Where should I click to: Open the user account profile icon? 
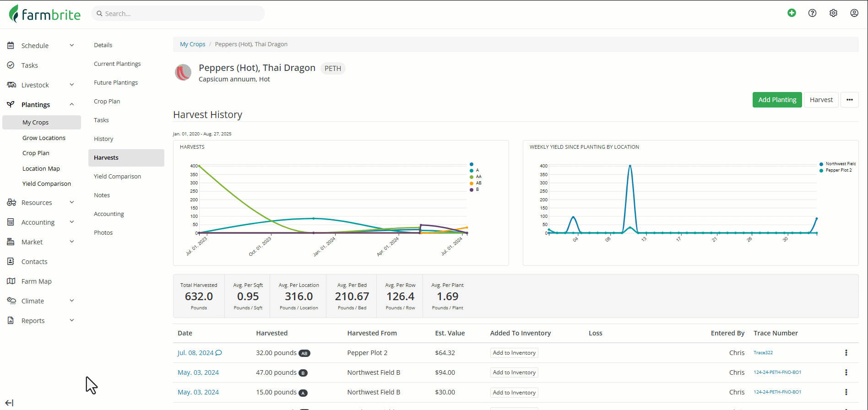(854, 13)
